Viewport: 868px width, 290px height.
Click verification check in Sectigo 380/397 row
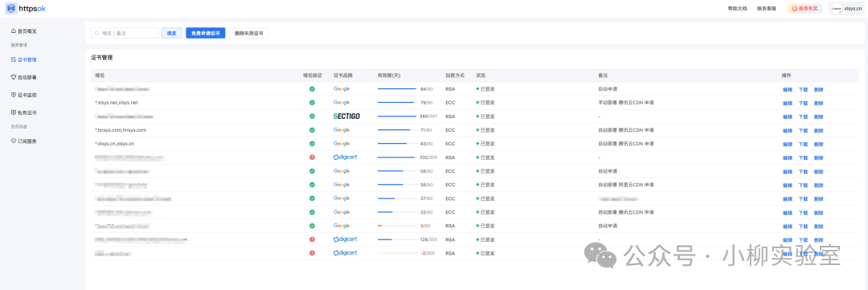point(312,116)
